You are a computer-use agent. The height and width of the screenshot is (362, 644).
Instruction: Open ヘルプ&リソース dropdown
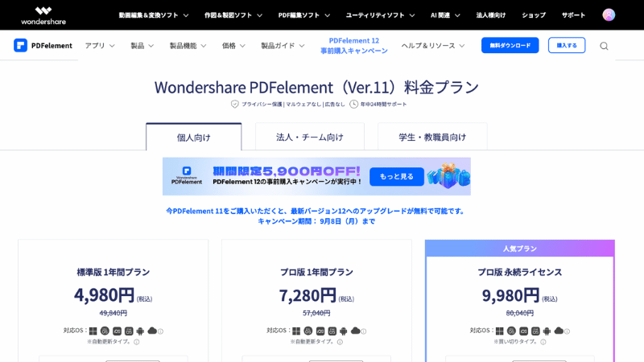(433, 46)
